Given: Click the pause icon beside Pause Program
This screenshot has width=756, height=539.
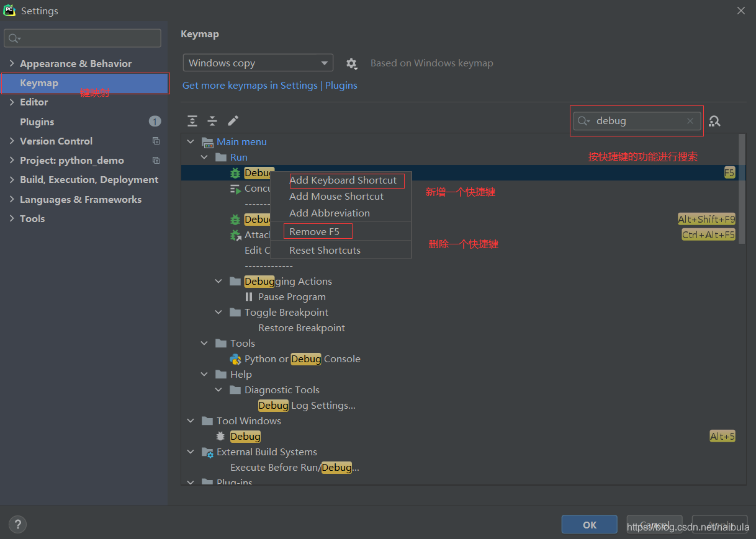Looking at the screenshot, I should tap(249, 297).
